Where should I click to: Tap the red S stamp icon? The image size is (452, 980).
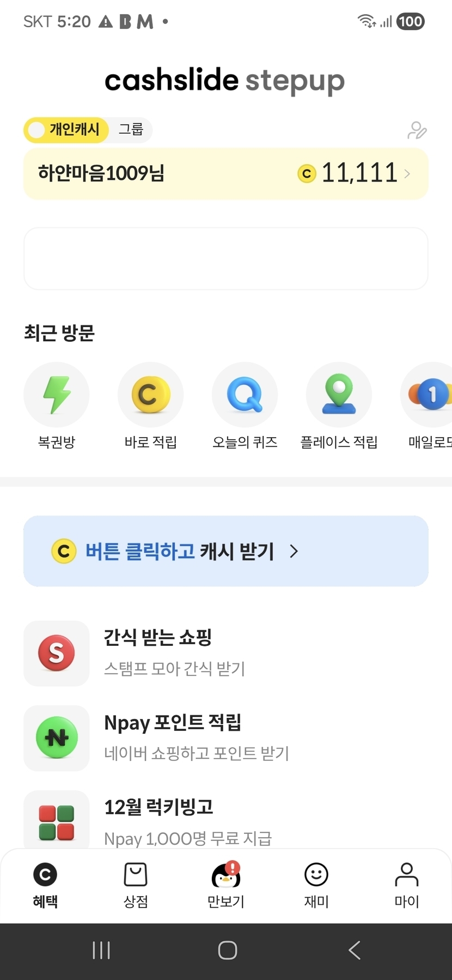[x=57, y=653]
